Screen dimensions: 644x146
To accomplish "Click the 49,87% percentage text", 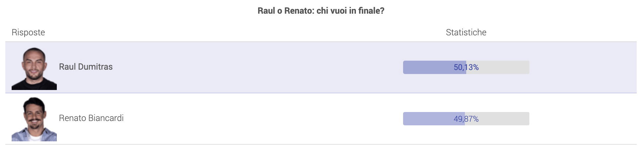I will [466, 119].
